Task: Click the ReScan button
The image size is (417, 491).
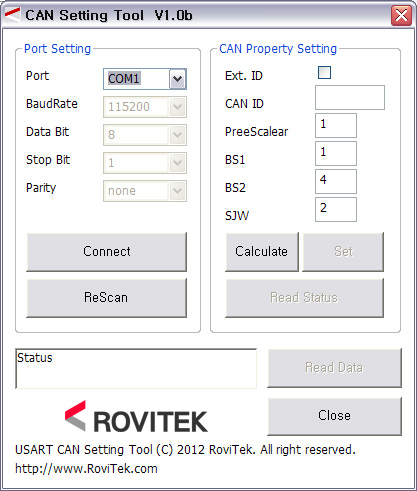Action: click(107, 298)
